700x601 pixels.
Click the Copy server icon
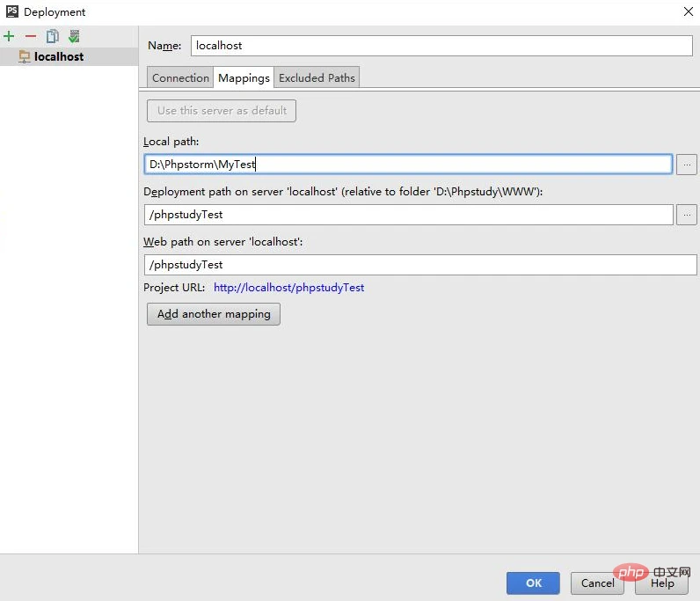[x=53, y=36]
